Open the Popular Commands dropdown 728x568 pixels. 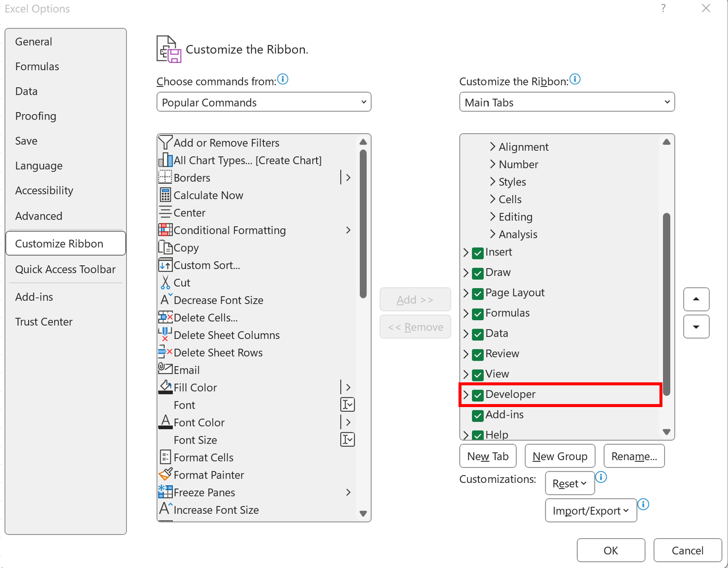(264, 102)
